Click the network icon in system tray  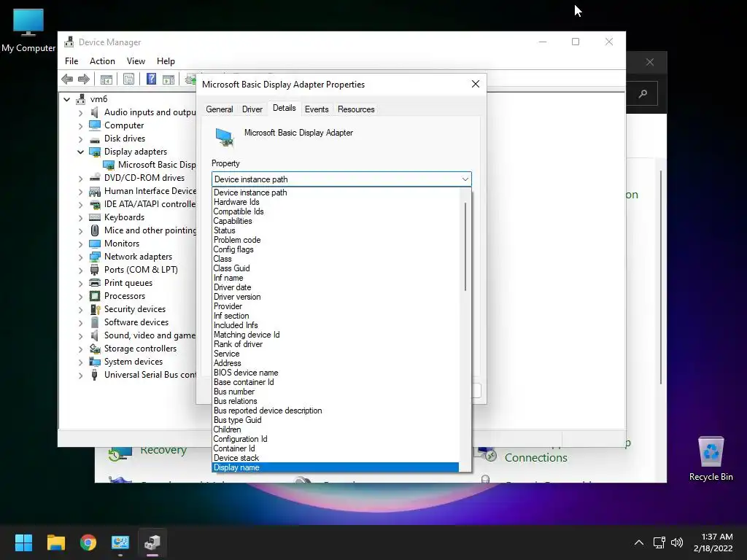pos(659,542)
